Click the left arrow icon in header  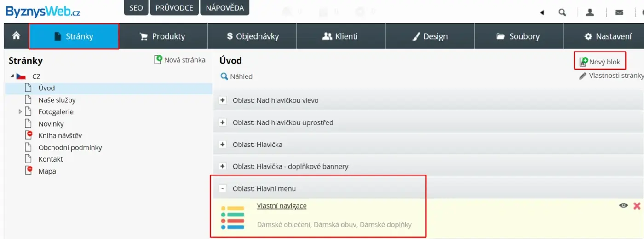[x=542, y=12]
